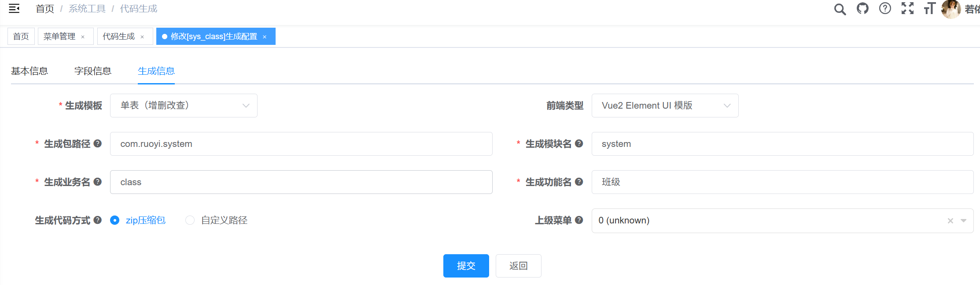Close the 代码生成 tab
Viewport: 980px width, 285px height.
(142, 37)
